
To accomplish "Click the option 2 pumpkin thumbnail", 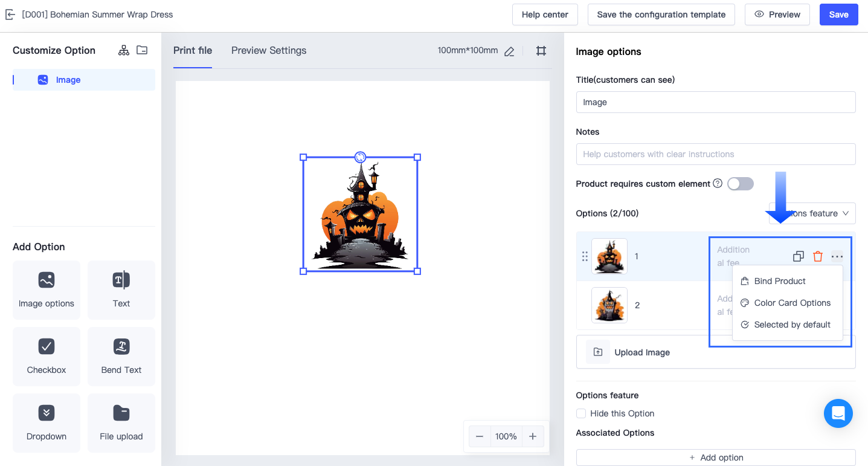I will pos(609,305).
